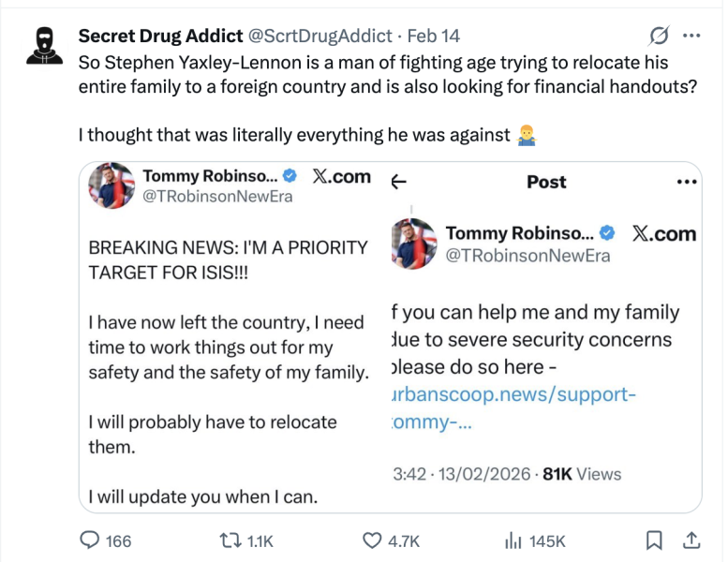Image resolution: width=728 pixels, height=562 pixels.
Task: Click the urbanscoop.news support link
Action: [x=512, y=407]
